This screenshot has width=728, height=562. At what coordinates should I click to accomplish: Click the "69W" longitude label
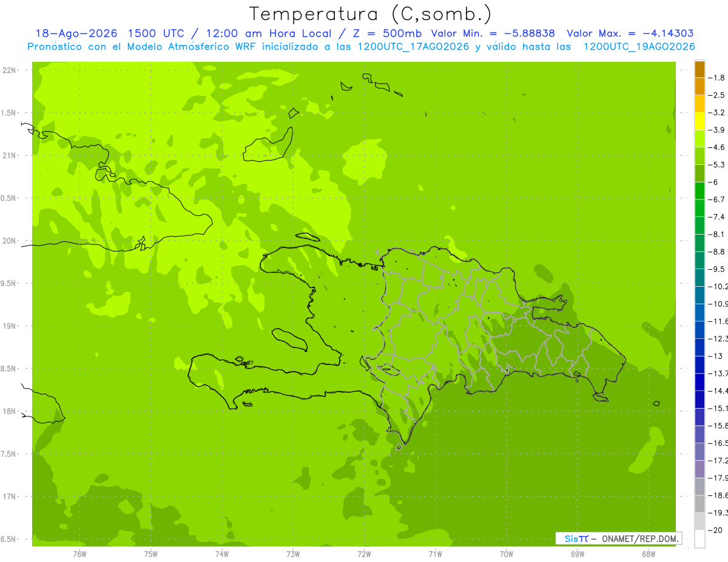click(577, 554)
